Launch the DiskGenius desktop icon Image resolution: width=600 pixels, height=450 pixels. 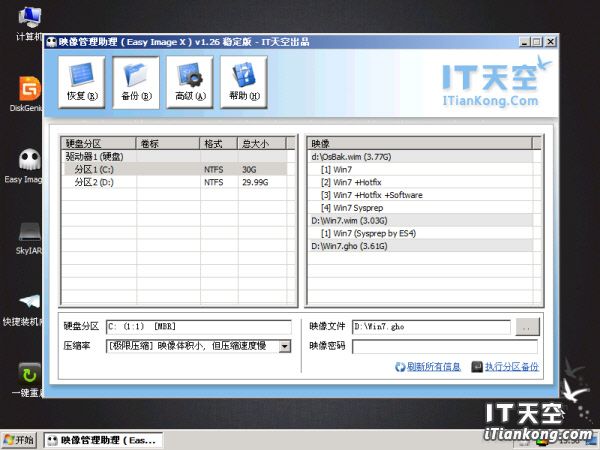pos(28,94)
